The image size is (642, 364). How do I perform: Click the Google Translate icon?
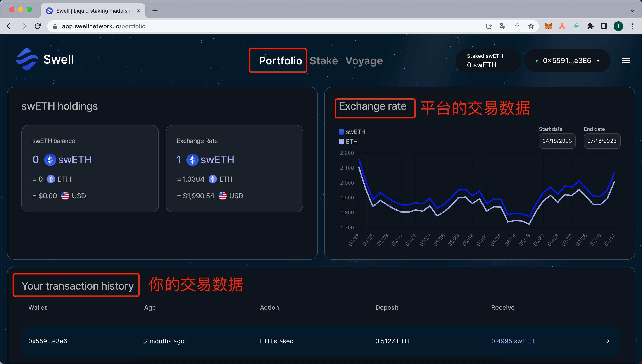[503, 26]
